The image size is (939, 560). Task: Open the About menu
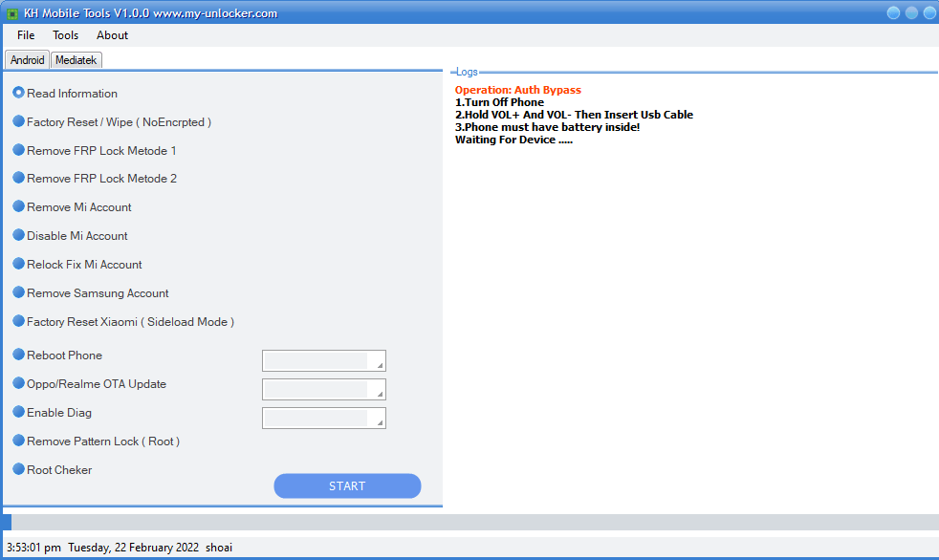coord(112,35)
